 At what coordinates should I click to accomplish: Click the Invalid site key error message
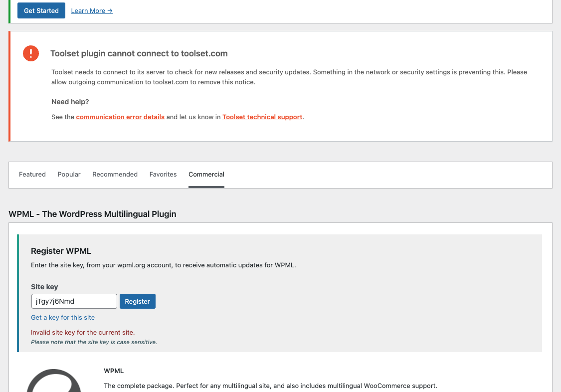(83, 332)
